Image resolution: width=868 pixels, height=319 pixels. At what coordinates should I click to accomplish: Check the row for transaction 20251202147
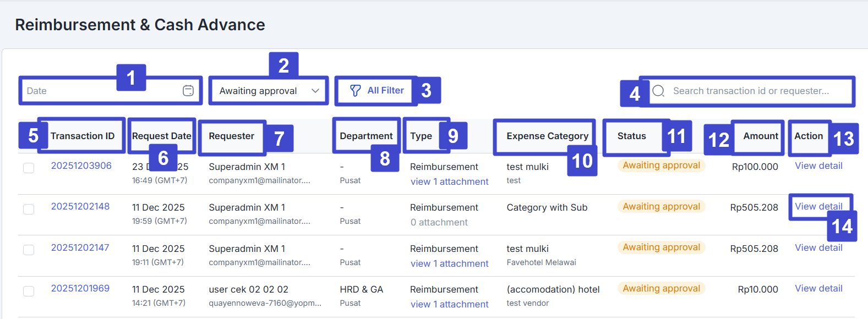click(x=29, y=250)
